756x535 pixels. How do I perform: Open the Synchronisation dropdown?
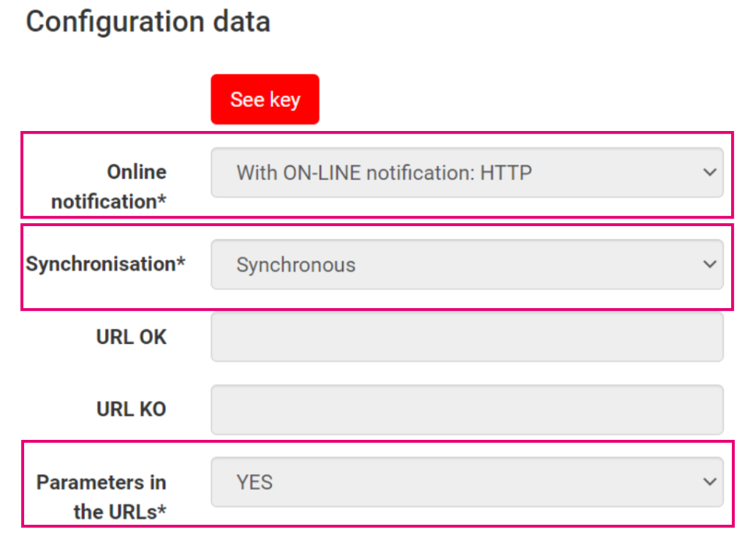467,264
